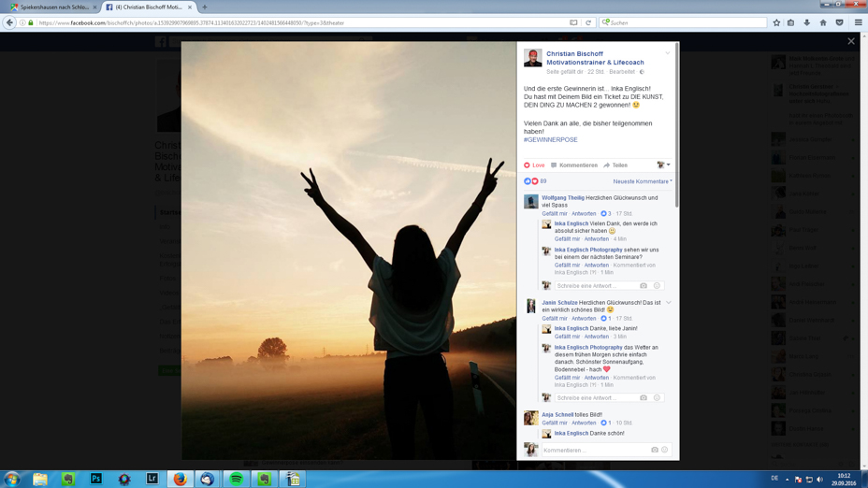This screenshot has height=488, width=868.
Task: Click the Firefox downloads arrow icon
Action: click(807, 22)
